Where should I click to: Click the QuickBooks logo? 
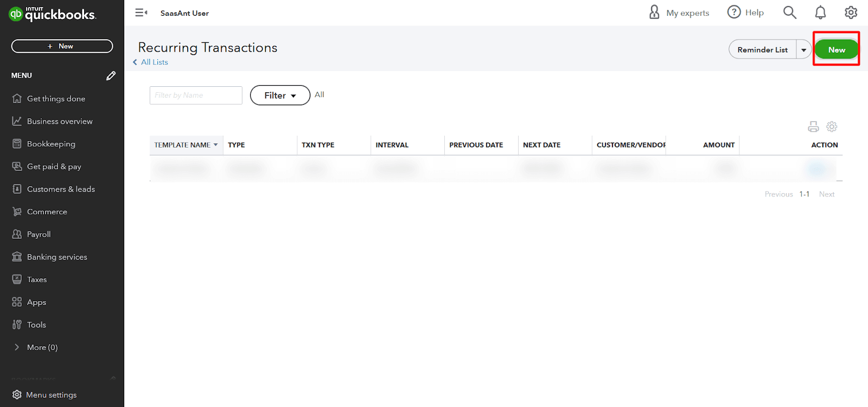tap(53, 14)
